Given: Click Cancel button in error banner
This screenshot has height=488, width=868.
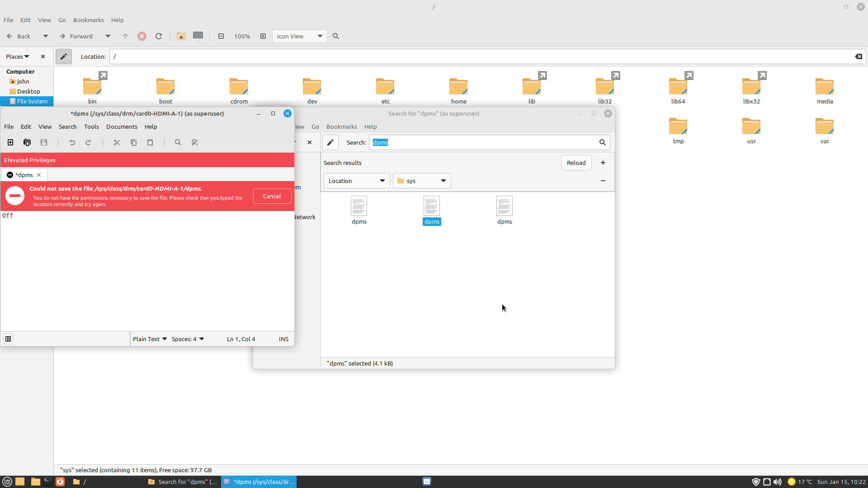Looking at the screenshot, I should click(272, 196).
